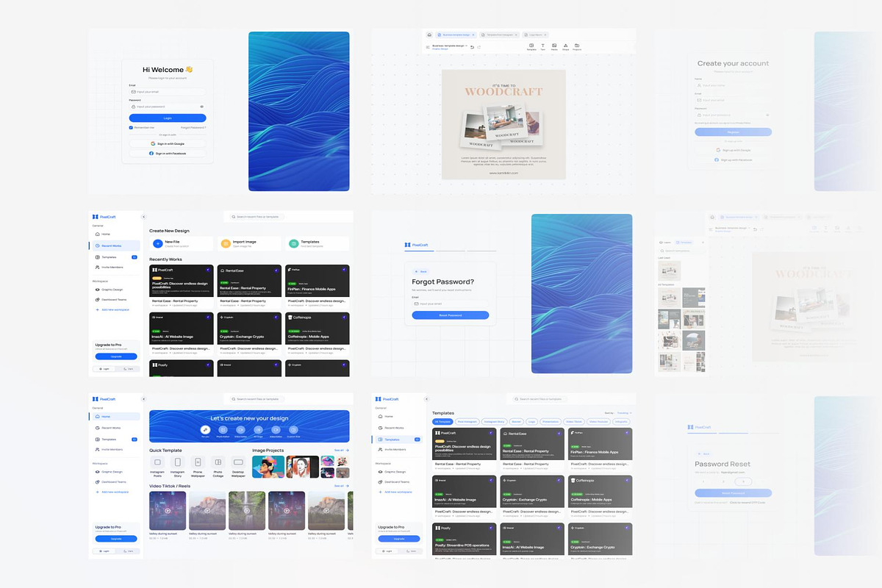Viewport: 882px width, 588px height.
Task: Click the Email field on the Hi Welcome login screen
Action: pyautogui.click(x=168, y=92)
